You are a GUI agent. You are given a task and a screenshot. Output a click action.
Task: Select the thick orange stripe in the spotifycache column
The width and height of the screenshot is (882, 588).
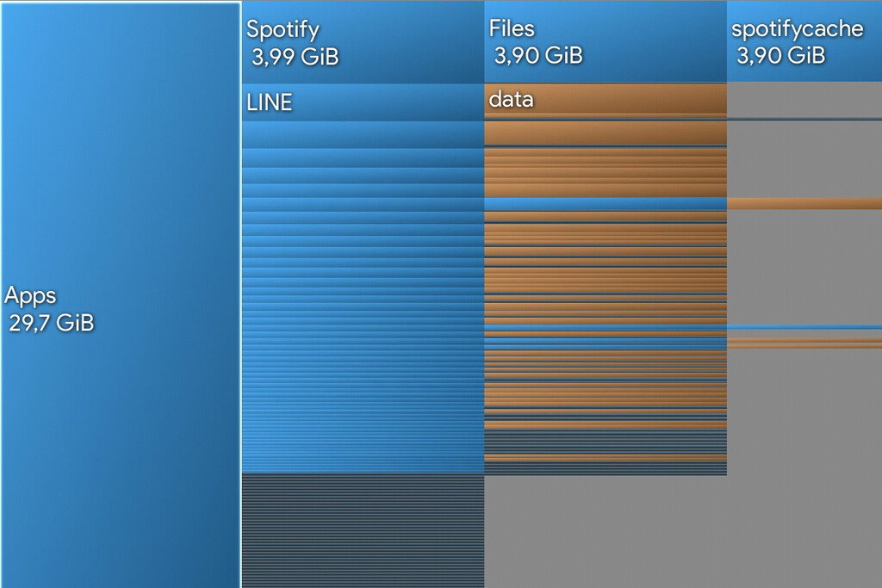coord(804,203)
